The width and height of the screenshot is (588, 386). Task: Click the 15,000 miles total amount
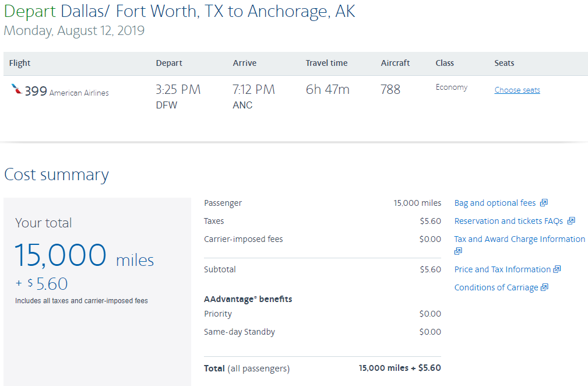84,255
